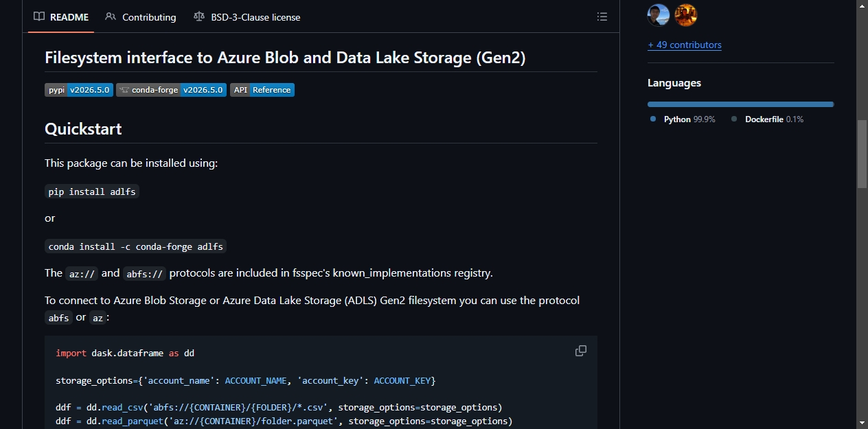
Task: Click the 'import dask.dataframe as dd' line
Action: point(125,353)
